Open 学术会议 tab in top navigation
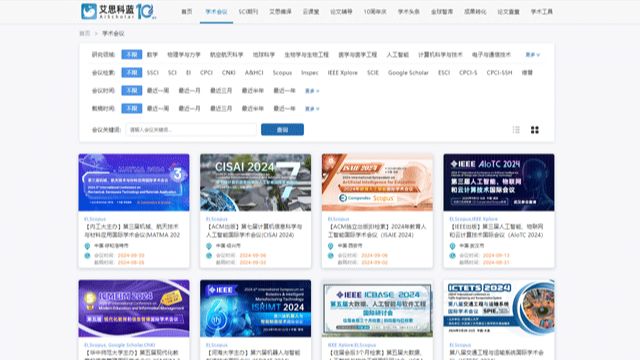Viewport: 640px width, 360px height. click(216, 12)
